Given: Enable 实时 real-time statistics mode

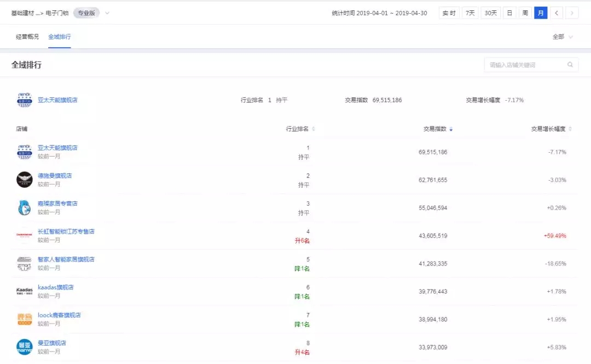Looking at the screenshot, I should coord(449,13).
